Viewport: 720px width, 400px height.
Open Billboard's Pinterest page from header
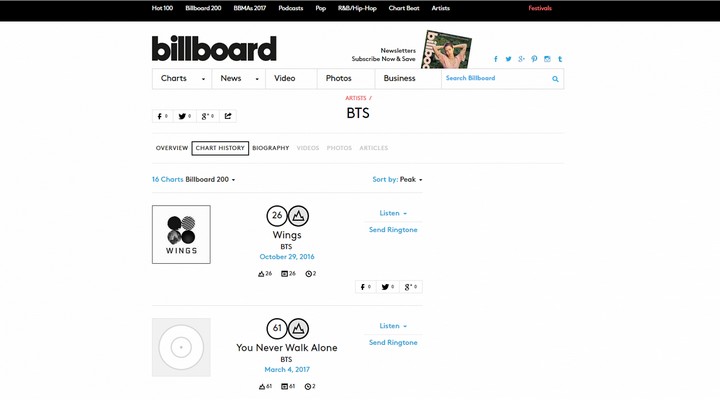pos(534,59)
